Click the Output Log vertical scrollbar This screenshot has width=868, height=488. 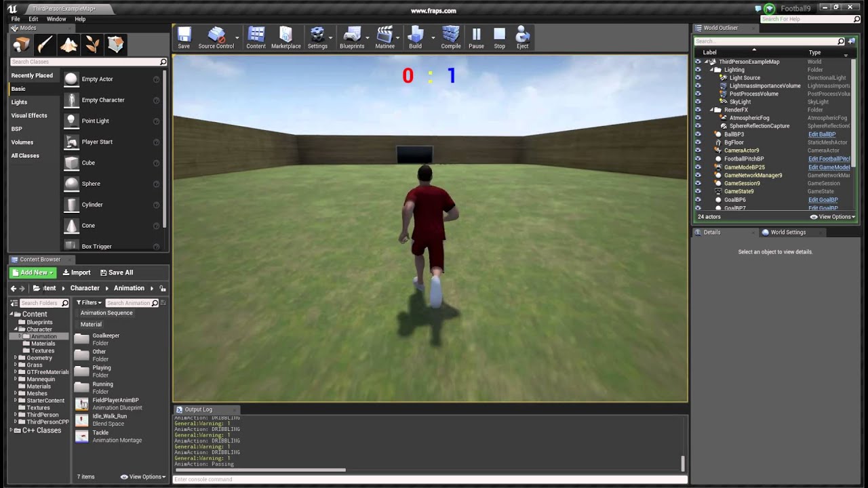(x=682, y=463)
